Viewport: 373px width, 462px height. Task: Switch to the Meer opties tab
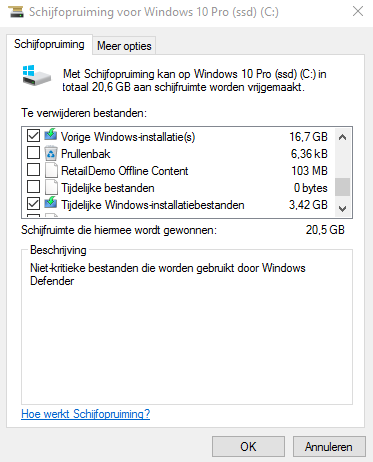(x=124, y=46)
